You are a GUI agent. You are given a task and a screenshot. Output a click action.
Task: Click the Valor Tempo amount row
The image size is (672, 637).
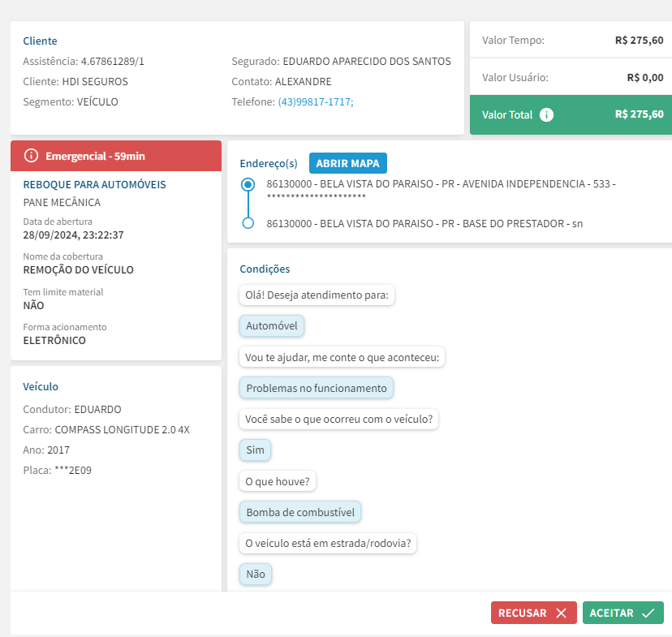pyautogui.click(x=571, y=41)
